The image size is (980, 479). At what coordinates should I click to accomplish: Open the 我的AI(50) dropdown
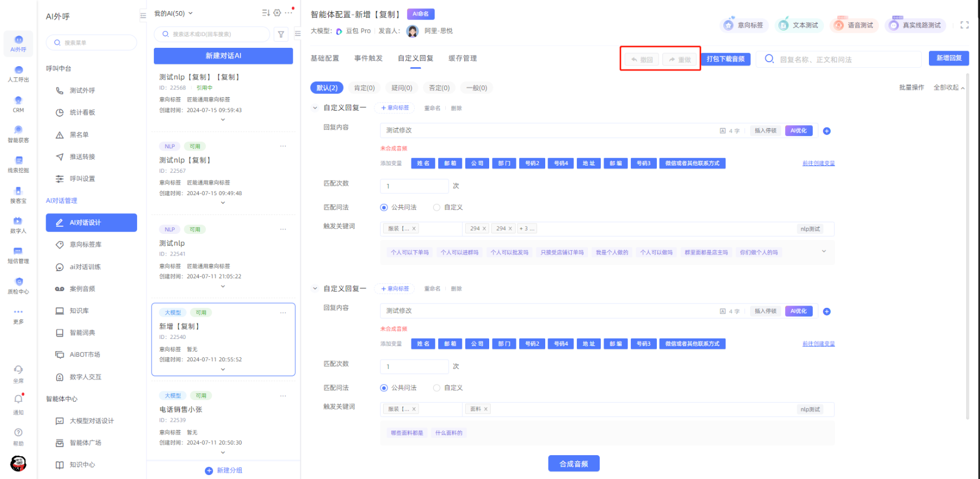tap(173, 13)
